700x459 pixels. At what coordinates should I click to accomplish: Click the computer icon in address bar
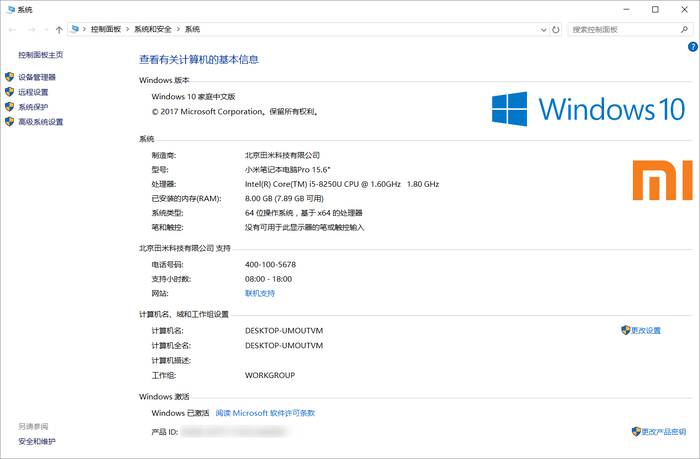[75, 29]
